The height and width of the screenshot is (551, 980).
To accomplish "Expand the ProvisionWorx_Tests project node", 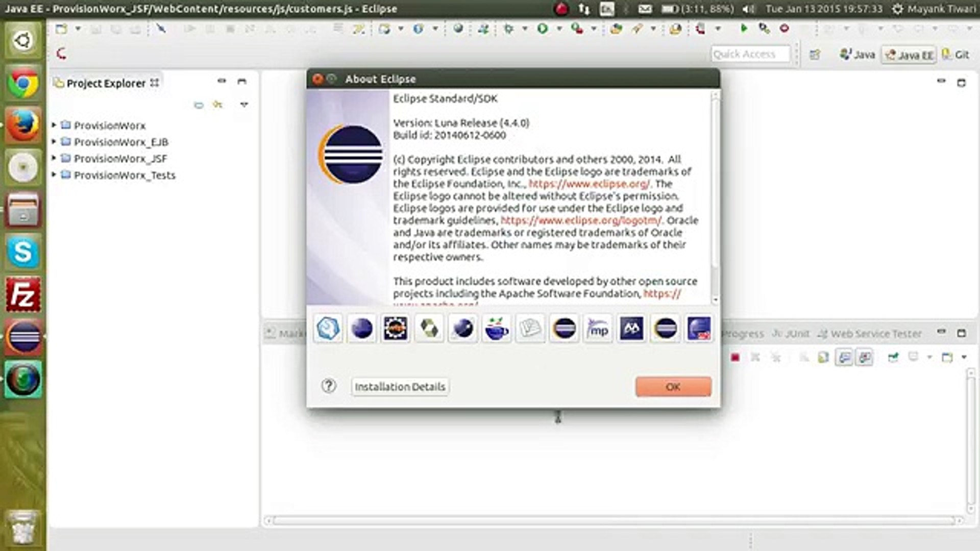I will click(x=54, y=175).
